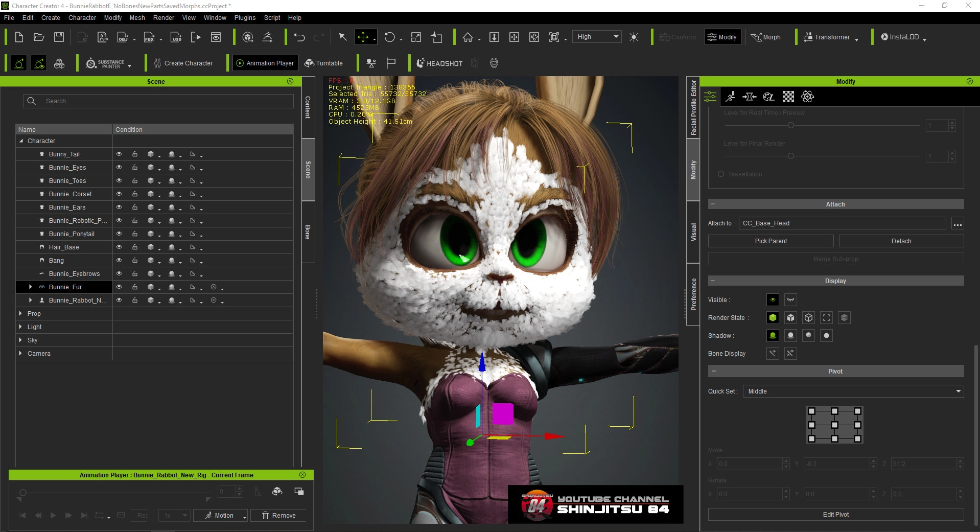Screen dimensions: 980x532
Task: Switch to the Content side tab
Action: click(x=308, y=107)
